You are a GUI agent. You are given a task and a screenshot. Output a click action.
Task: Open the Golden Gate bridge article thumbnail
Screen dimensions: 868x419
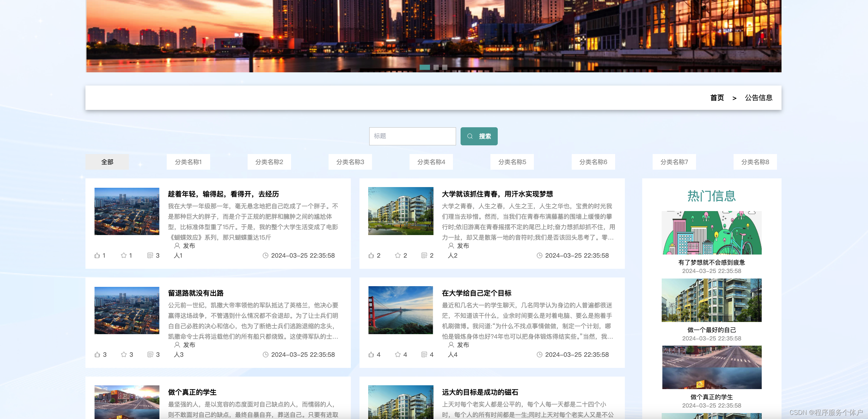(x=400, y=310)
